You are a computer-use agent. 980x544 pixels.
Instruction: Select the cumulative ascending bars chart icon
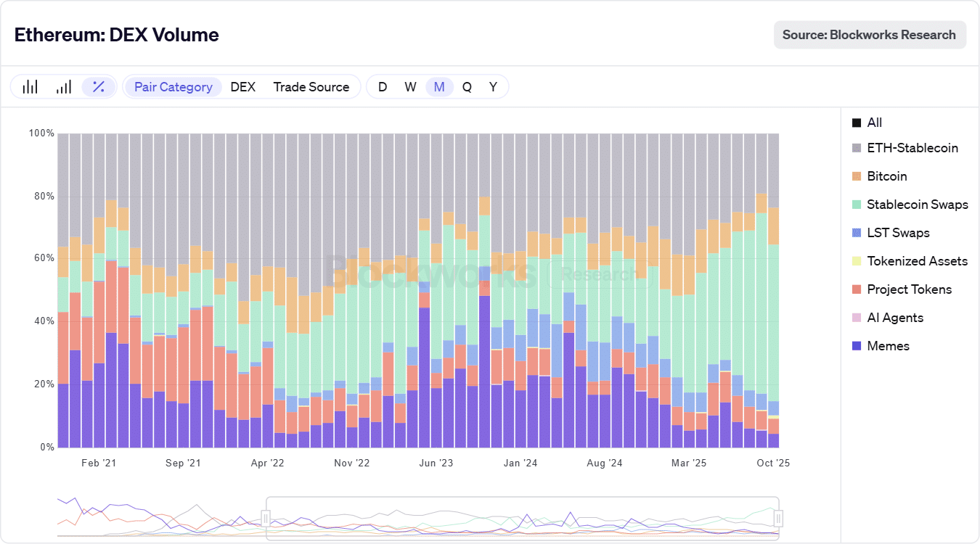pyautogui.click(x=64, y=87)
